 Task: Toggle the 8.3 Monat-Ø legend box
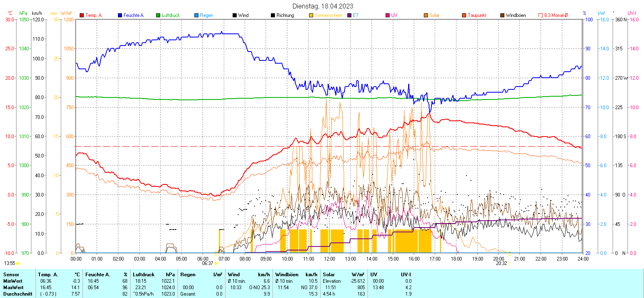(541, 15)
